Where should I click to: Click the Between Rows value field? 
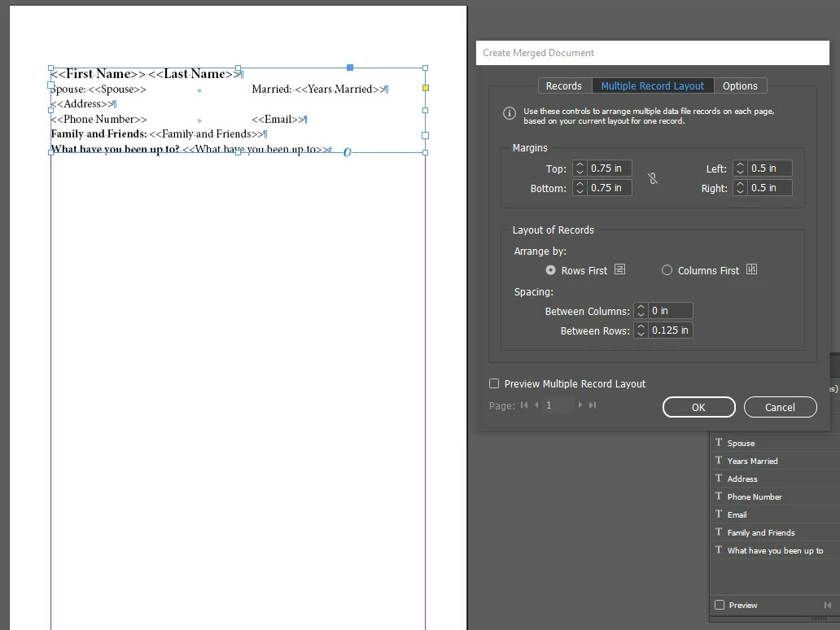point(670,330)
